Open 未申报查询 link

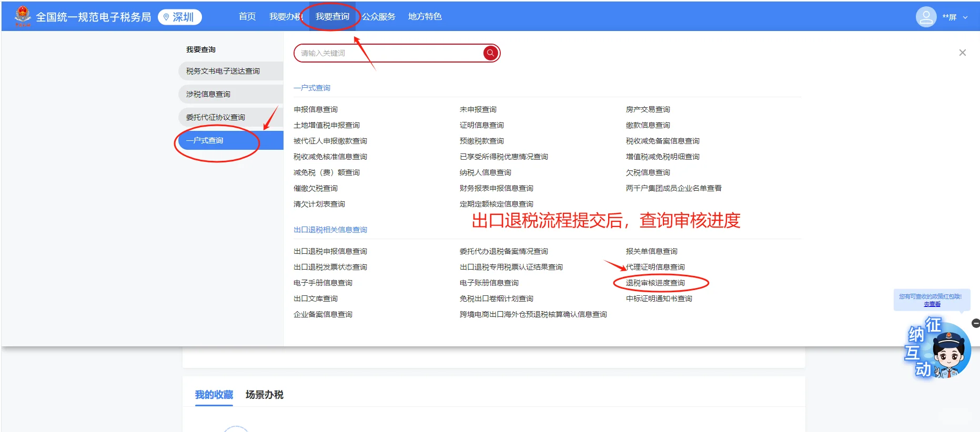pyautogui.click(x=478, y=109)
